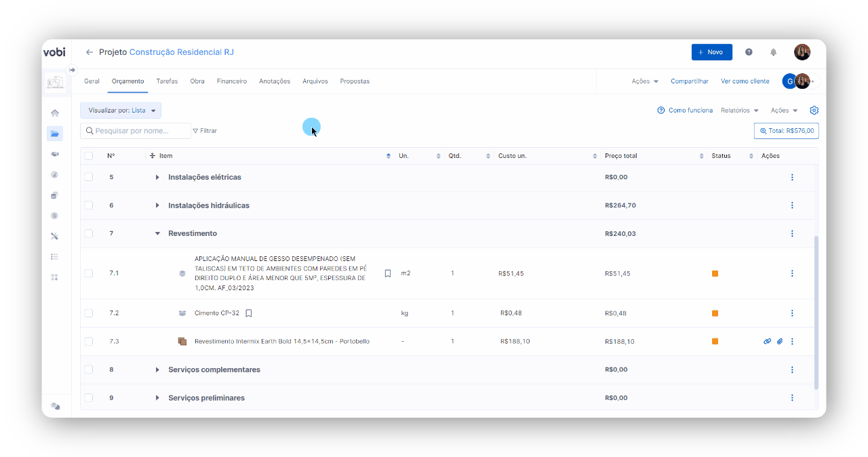Expand Instalações hidráulicas group

click(x=157, y=205)
